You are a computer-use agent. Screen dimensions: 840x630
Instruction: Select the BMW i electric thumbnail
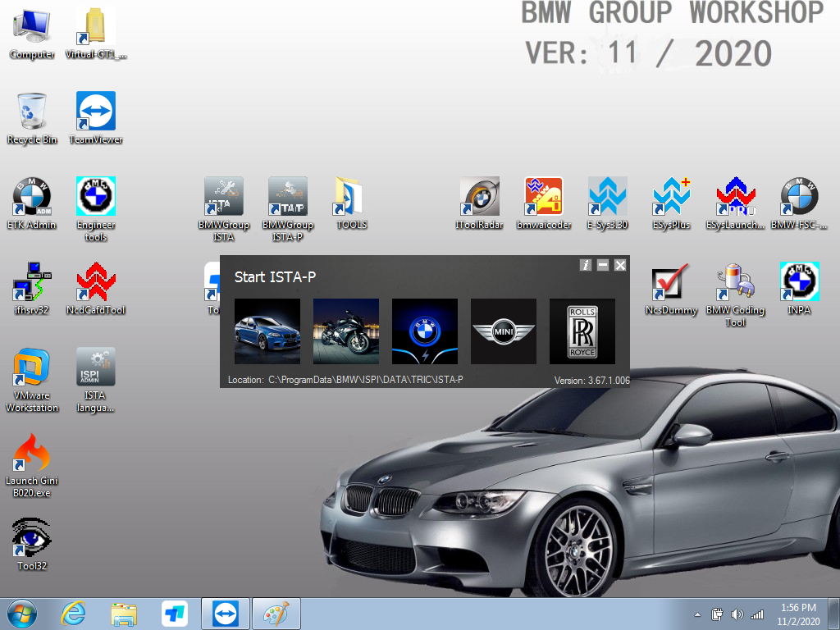click(x=425, y=331)
